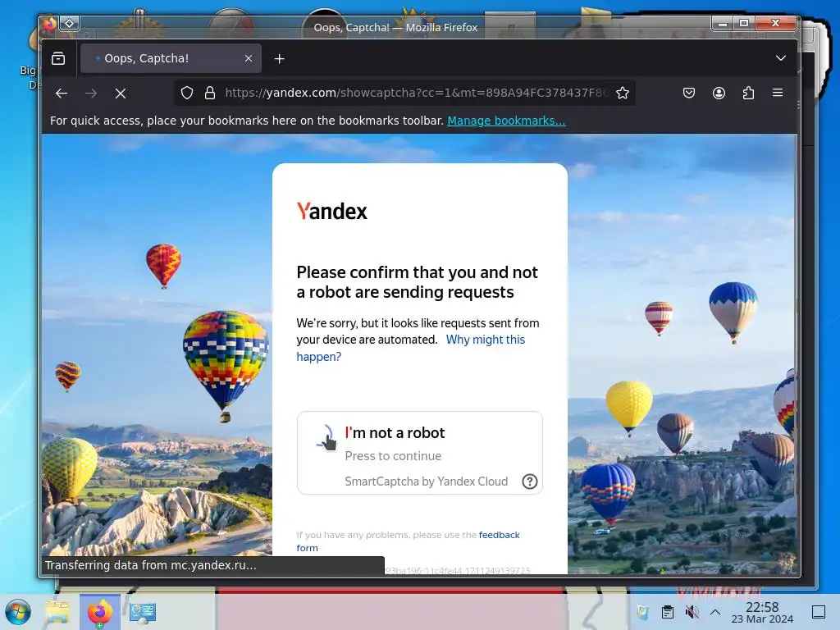Viewport: 840px width, 630px height.
Task: Open Save to Pocket icon
Action: (x=689, y=94)
